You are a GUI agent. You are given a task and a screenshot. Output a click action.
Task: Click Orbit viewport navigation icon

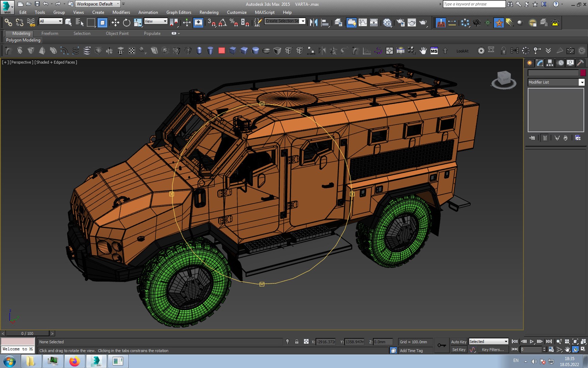coord(575,350)
